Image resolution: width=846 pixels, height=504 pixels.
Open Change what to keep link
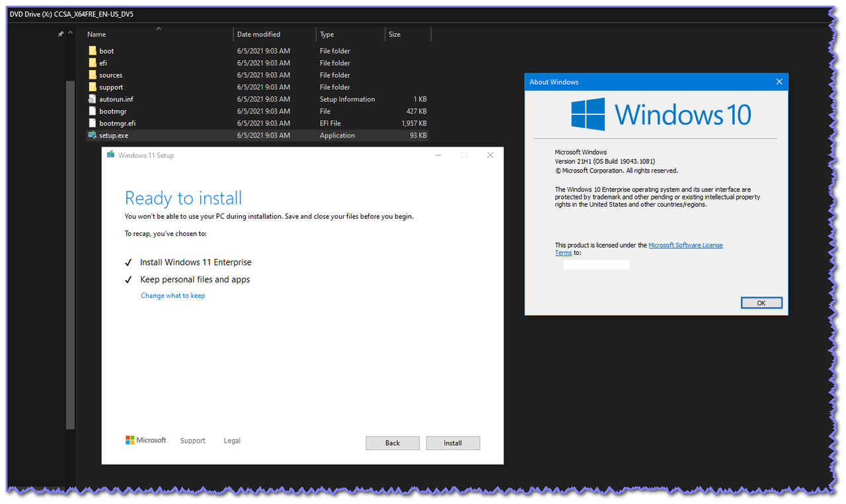[173, 295]
